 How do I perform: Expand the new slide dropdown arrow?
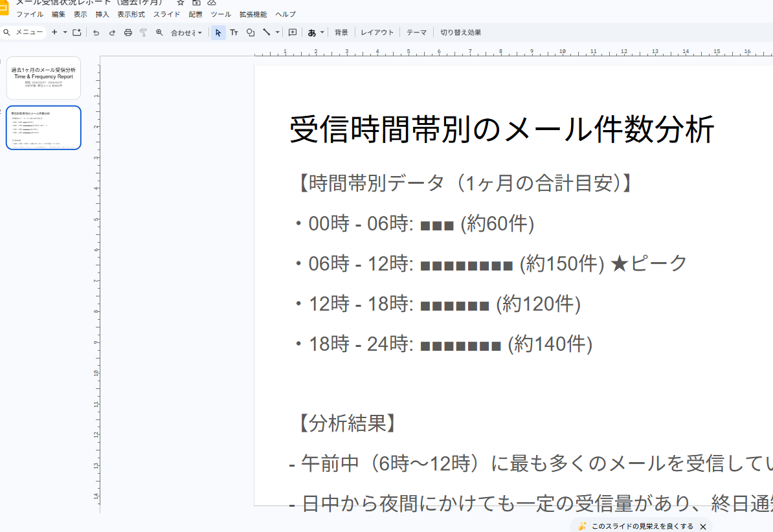[x=65, y=32]
